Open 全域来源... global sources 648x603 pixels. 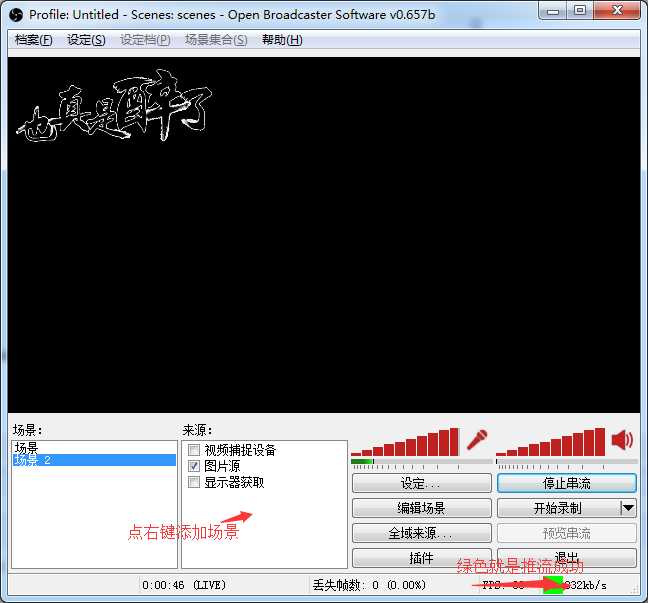click(422, 533)
